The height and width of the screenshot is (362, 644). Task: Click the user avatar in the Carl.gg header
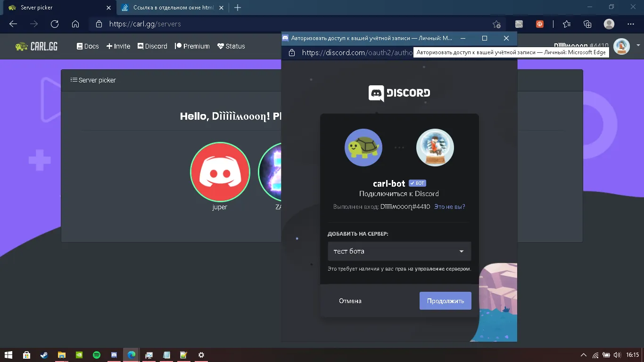[x=621, y=46]
